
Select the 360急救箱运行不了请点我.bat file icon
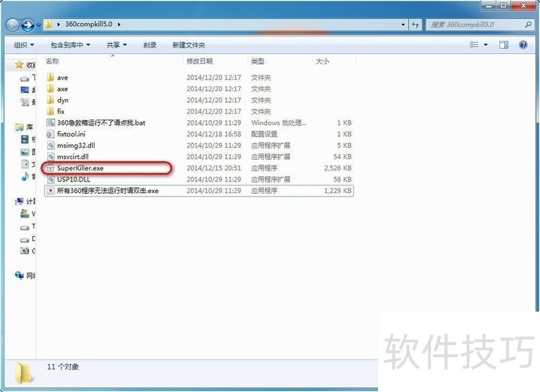tap(51, 123)
